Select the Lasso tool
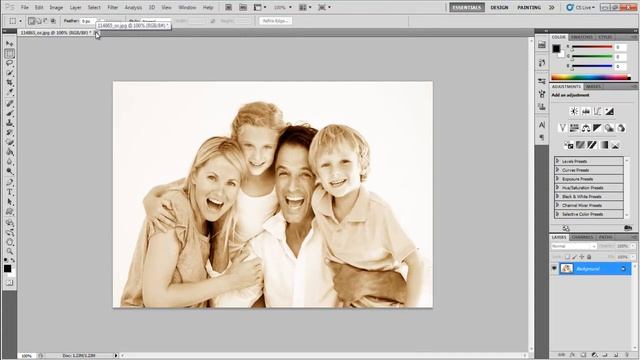Screen dimensions: 640x360 (x=9, y=63)
